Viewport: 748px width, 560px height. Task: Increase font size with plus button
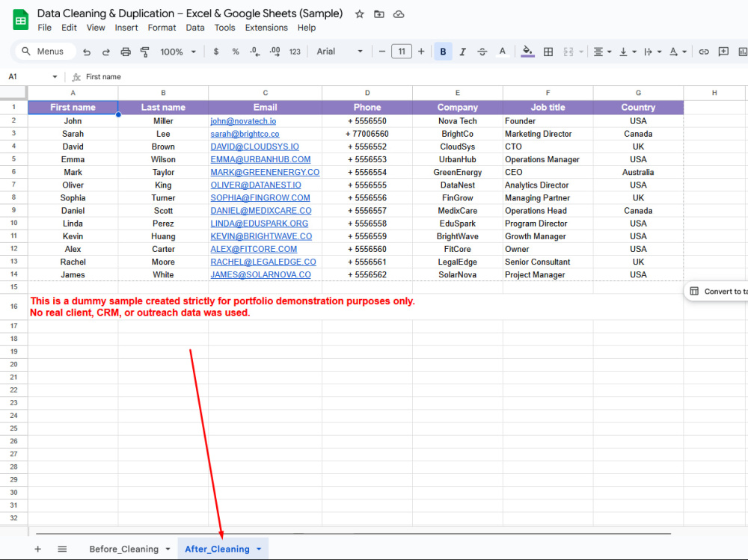(x=421, y=52)
